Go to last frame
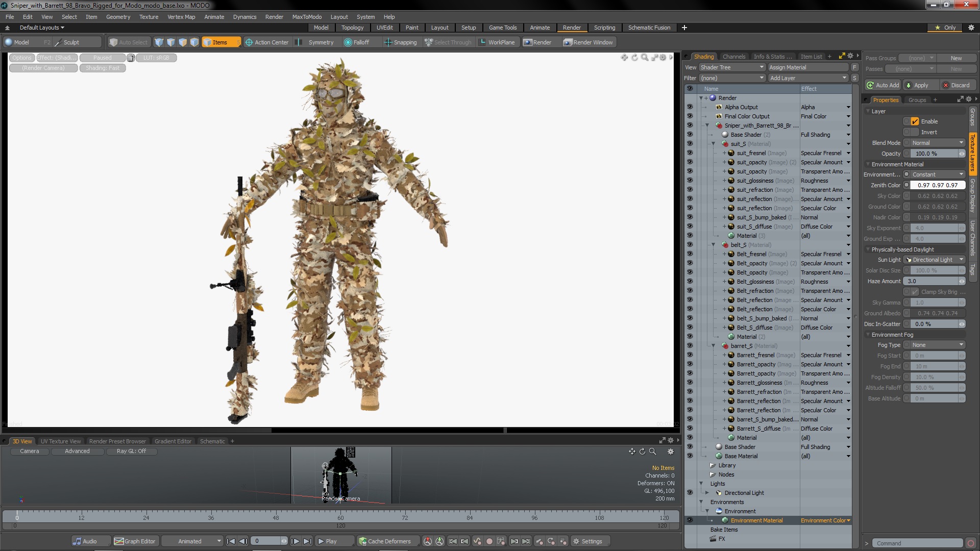This screenshot has width=980, height=551. 307,541
